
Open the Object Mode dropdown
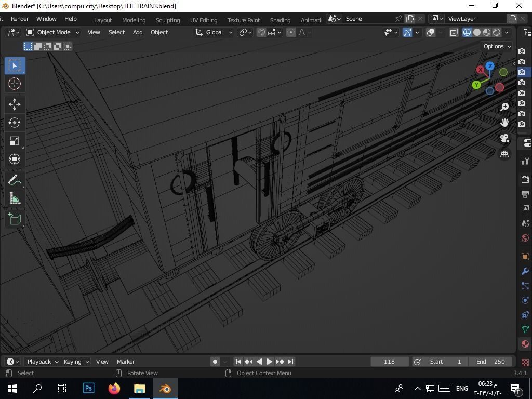coord(54,32)
